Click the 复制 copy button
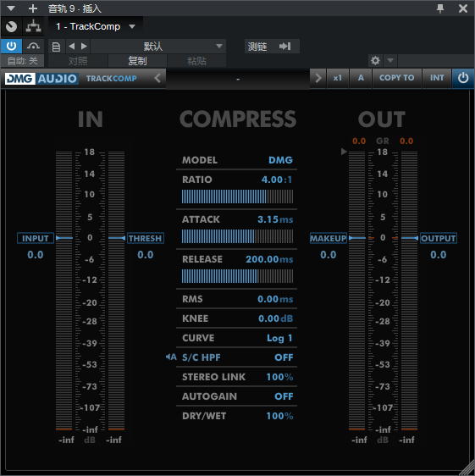Viewport: 475px width, 476px height. pos(137,61)
